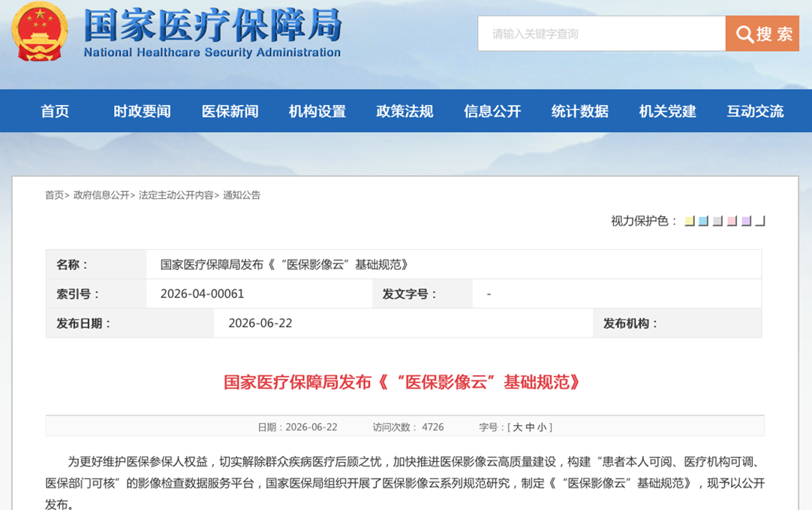Click the 发布机构 label cell
Screen dimensions: 812x510
coord(678,323)
